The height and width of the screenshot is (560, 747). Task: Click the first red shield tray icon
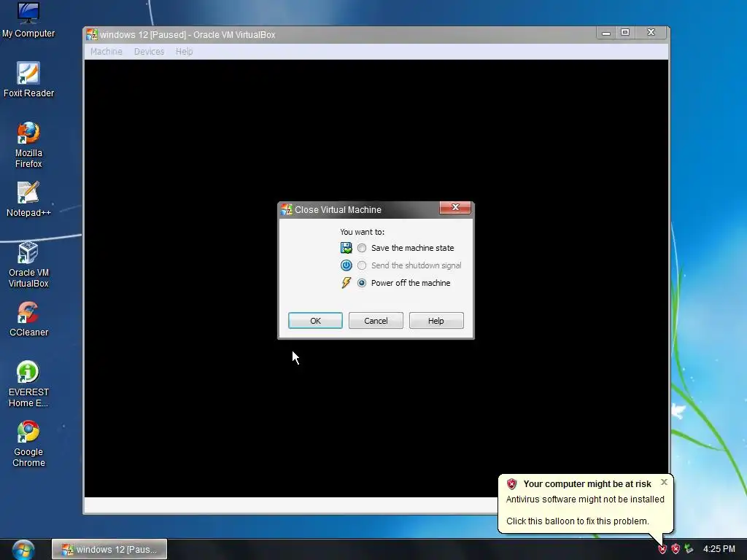(x=662, y=549)
